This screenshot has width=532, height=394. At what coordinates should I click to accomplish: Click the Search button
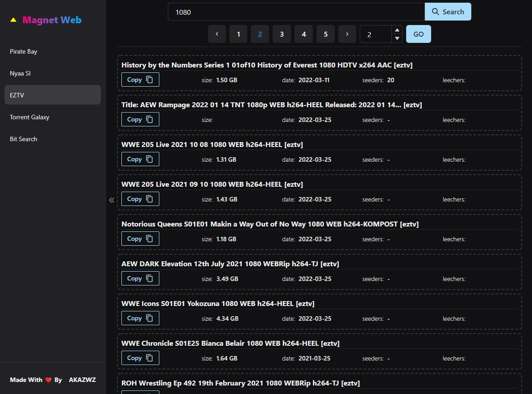coord(448,12)
